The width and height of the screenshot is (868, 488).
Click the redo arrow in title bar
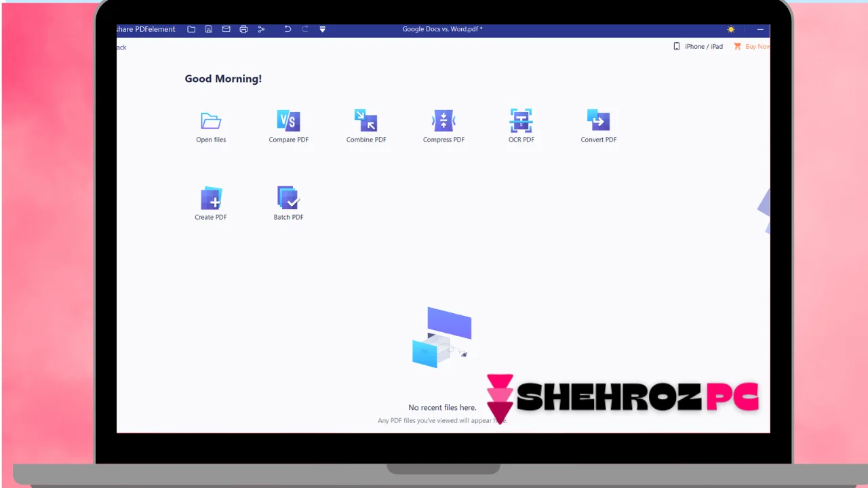305,29
